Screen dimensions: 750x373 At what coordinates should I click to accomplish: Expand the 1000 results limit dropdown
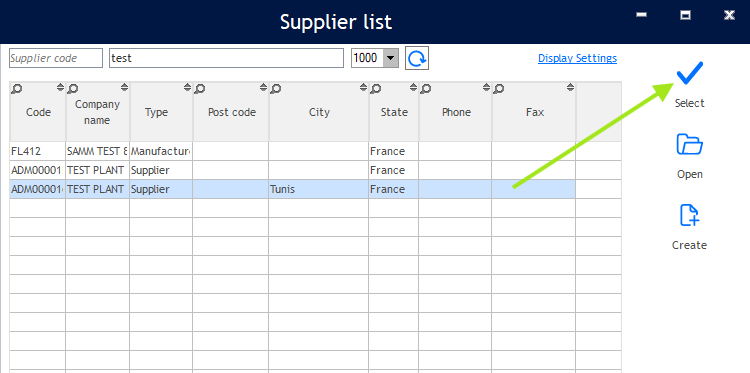point(391,58)
